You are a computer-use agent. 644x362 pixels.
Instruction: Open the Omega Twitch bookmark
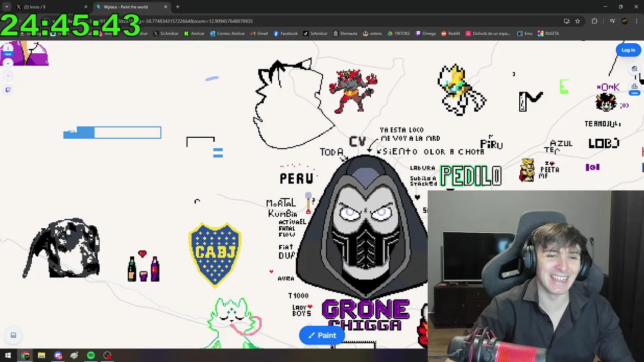tap(426, 34)
